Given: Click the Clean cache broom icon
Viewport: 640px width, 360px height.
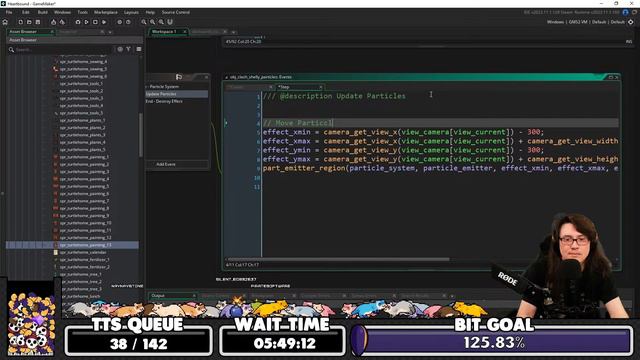Looking at the screenshot, I should pyautogui.click(x=62, y=22).
